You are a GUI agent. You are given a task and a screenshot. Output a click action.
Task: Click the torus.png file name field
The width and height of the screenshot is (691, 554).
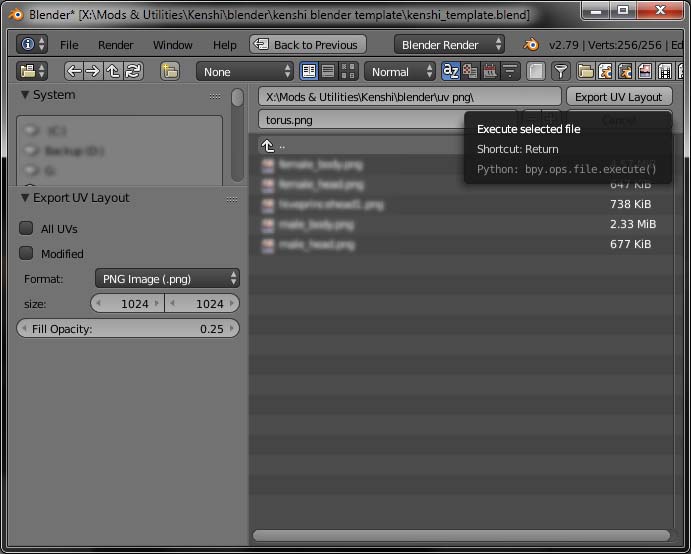(361, 119)
